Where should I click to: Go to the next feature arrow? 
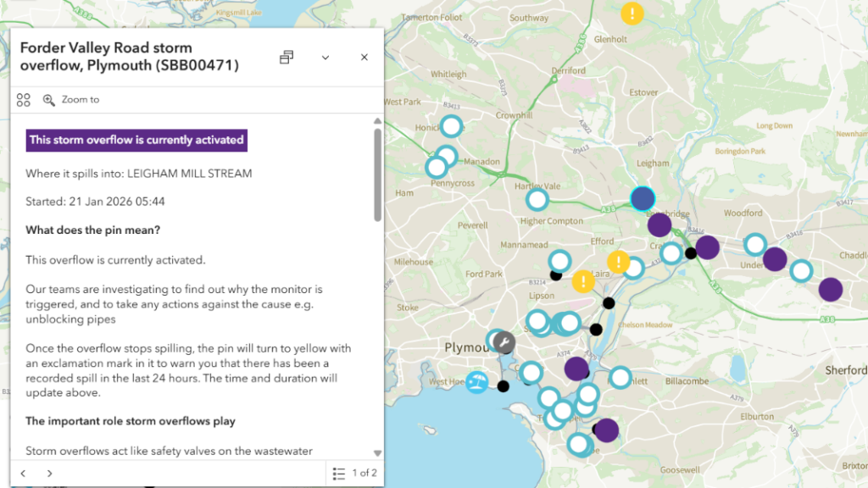pos(50,473)
